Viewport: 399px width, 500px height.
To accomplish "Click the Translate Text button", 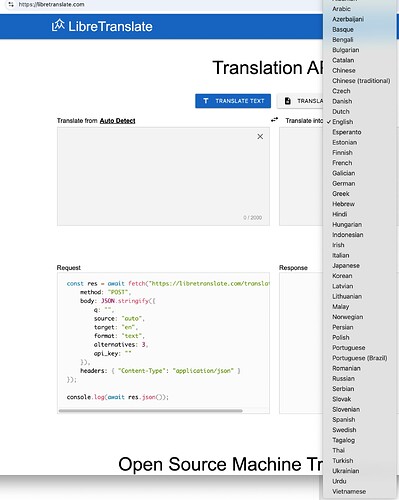I will click(233, 101).
